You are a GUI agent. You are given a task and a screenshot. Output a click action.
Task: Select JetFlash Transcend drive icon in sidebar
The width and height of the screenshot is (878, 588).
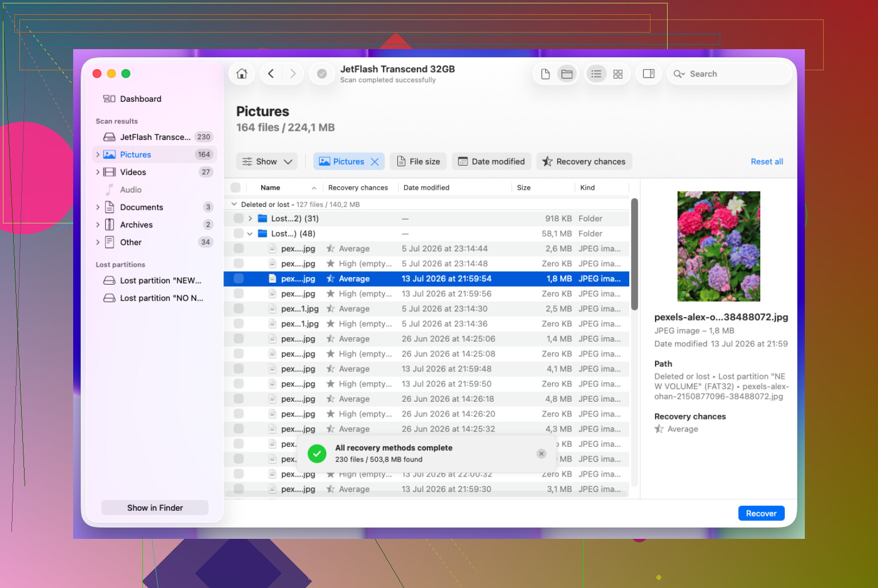click(x=109, y=137)
